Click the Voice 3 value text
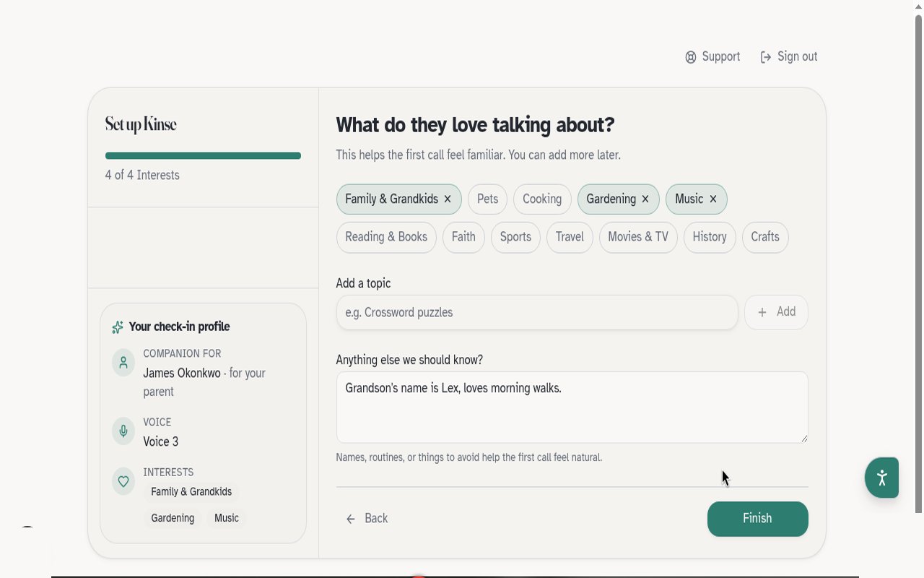Screen dimensions: 924x578 pos(161,442)
